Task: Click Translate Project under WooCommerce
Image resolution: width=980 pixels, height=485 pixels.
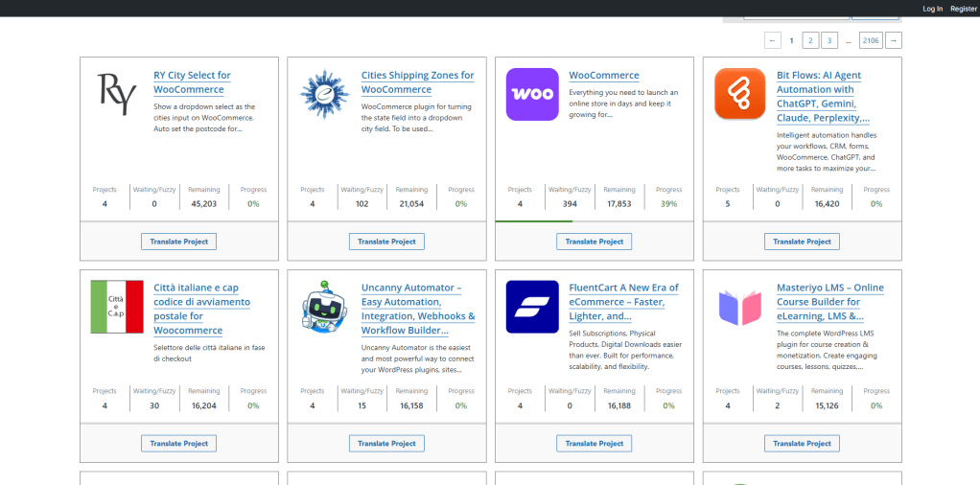Action: (x=594, y=242)
